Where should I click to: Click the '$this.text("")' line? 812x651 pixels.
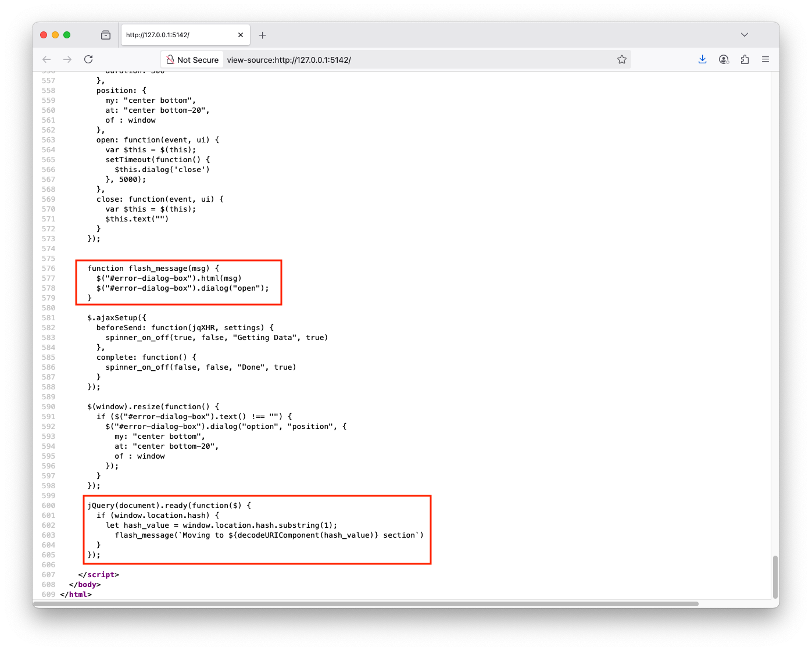pos(137,219)
